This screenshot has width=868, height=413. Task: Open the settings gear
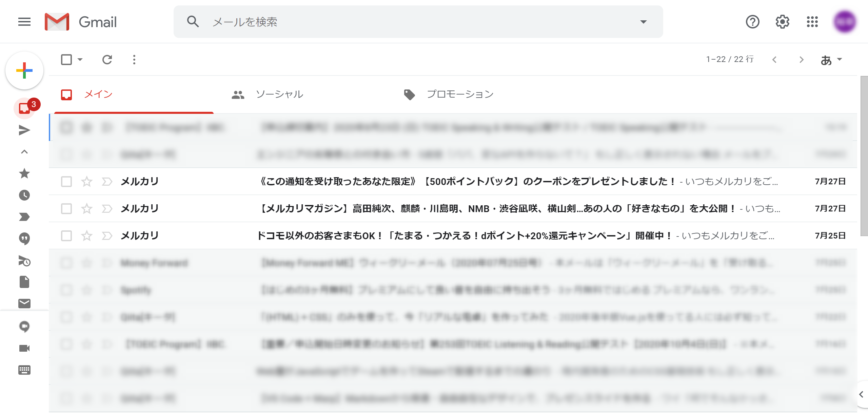pos(782,22)
